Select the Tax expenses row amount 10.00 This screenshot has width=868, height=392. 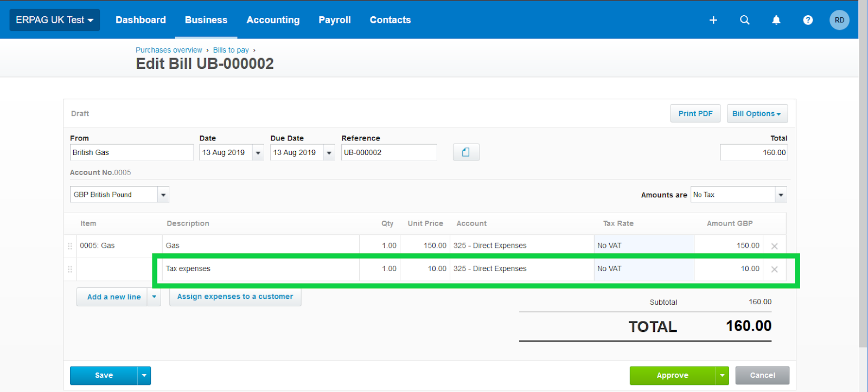point(729,269)
